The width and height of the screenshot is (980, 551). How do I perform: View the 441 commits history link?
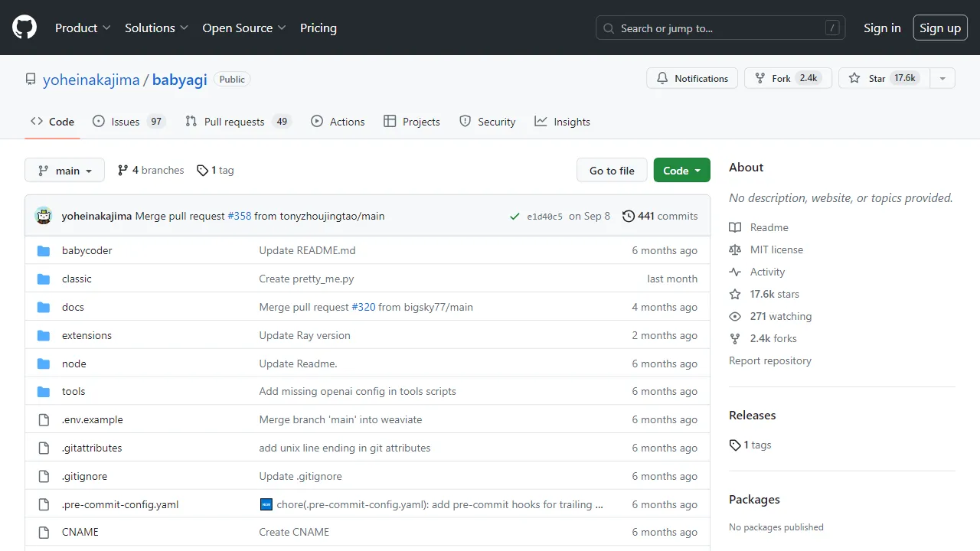pyautogui.click(x=660, y=216)
